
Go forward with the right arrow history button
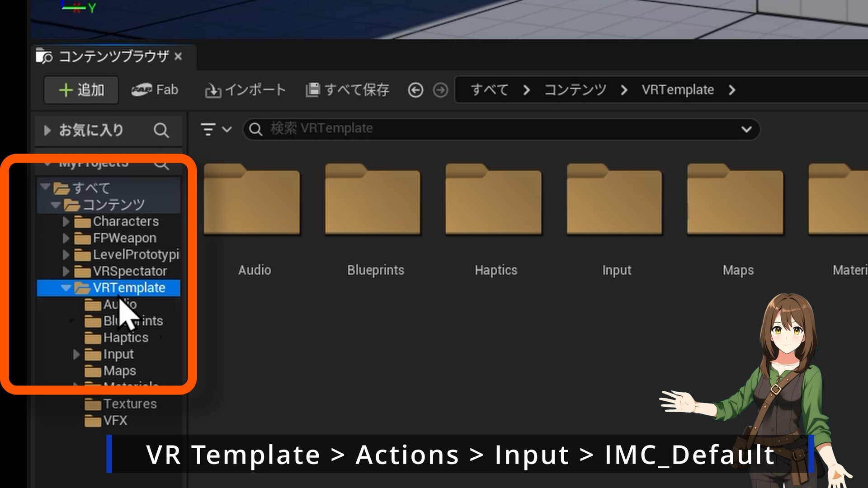(x=440, y=90)
